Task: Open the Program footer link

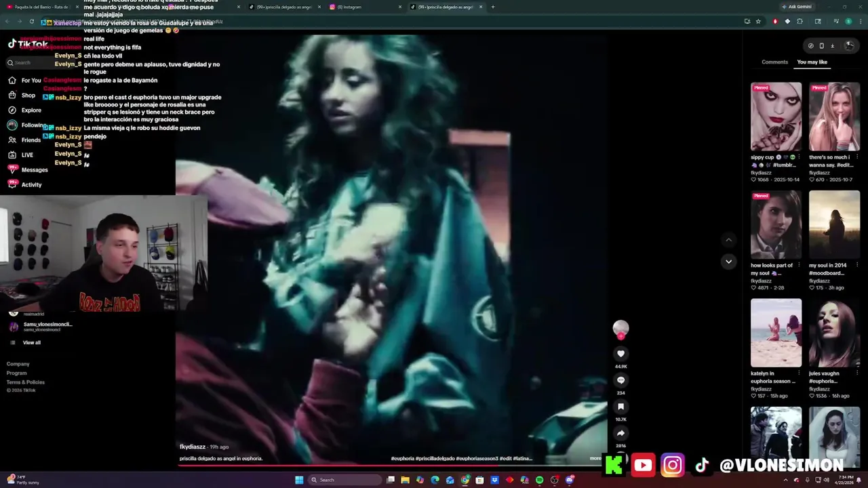Action: tap(17, 373)
